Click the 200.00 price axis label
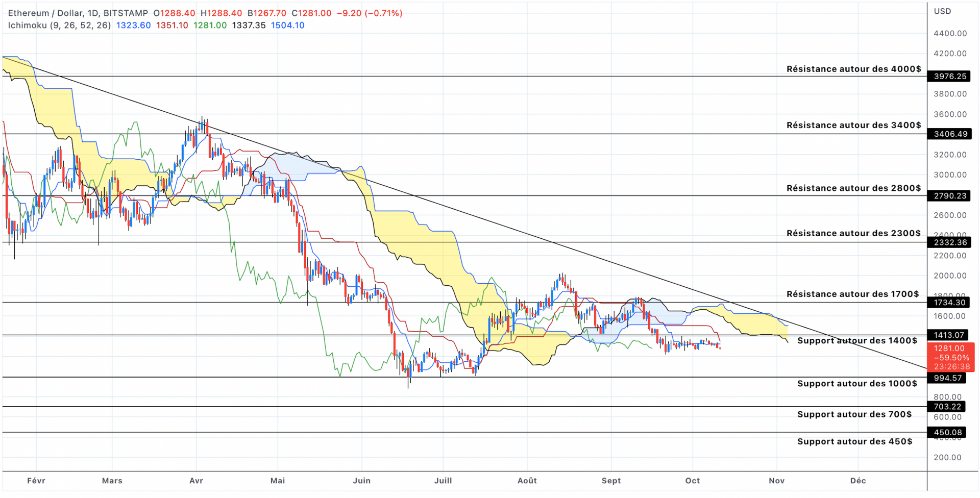 click(947, 458)
